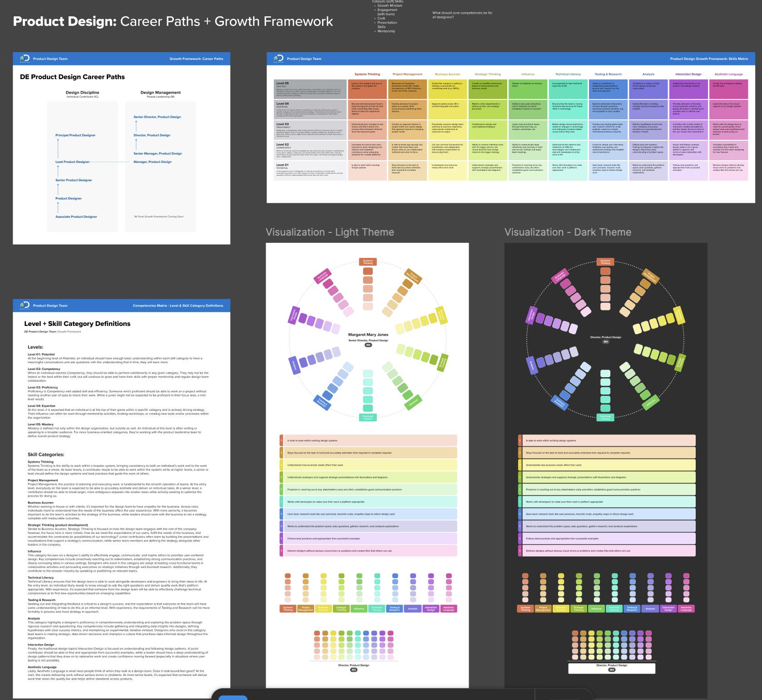The width and height of the screenshot is (762, 700).
Task: Select the Systems Thinking tag atop light wheel
Action: (368, 262)
